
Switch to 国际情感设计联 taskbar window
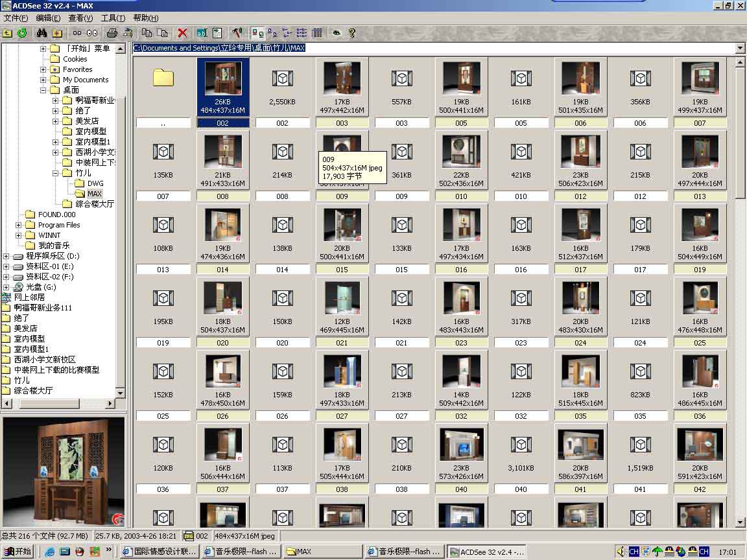click(159, 552)
